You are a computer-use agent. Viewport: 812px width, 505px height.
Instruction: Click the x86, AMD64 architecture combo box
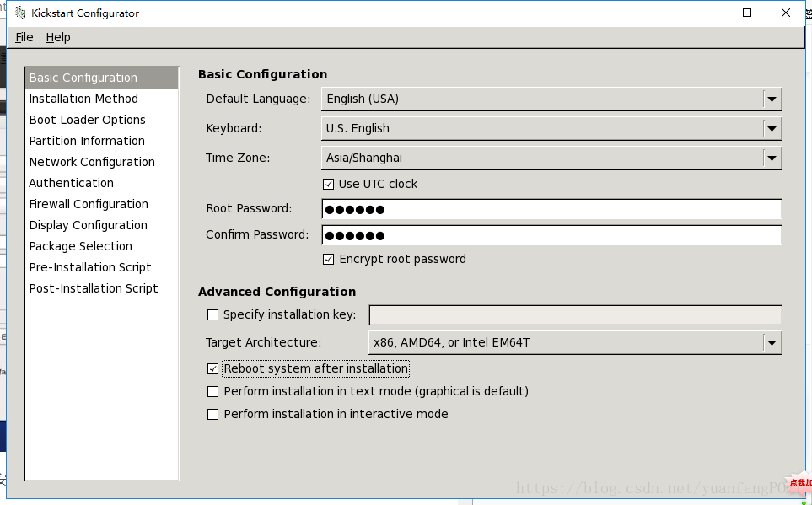point(575,342)
